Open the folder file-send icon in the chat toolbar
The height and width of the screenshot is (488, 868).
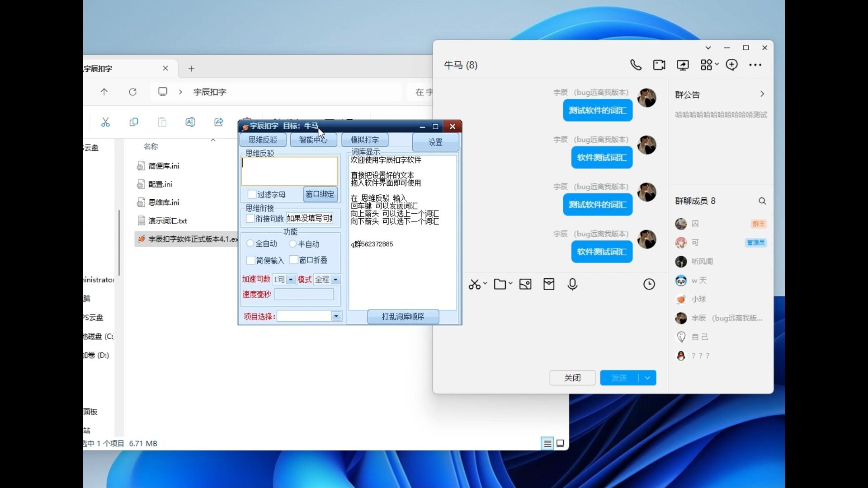[500, 284]
